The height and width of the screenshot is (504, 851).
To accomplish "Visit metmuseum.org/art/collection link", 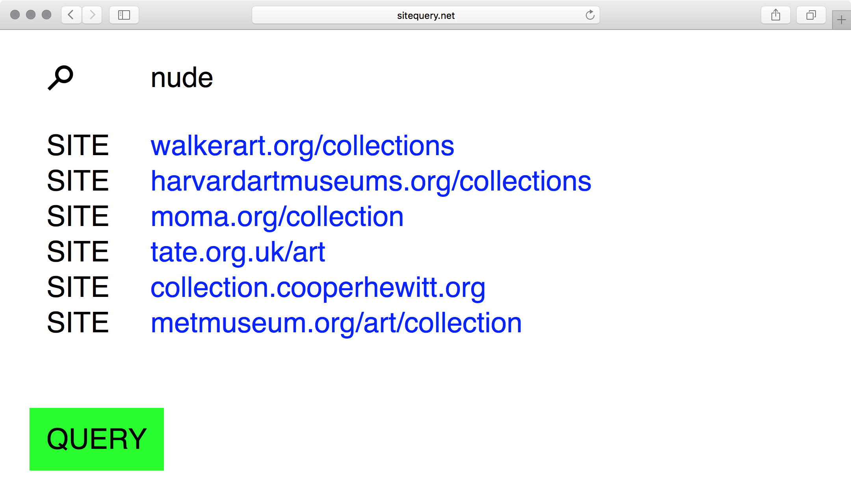I will pos(336,323).
